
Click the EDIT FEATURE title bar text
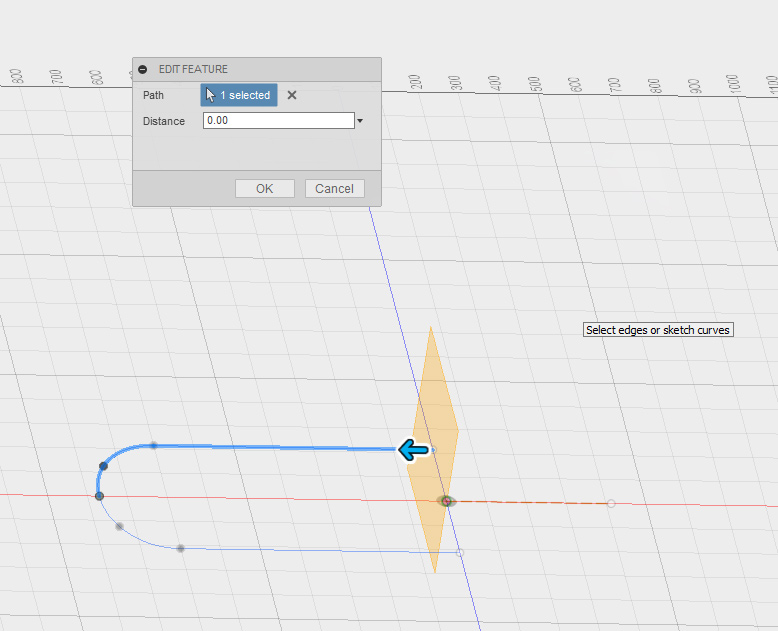193,69
